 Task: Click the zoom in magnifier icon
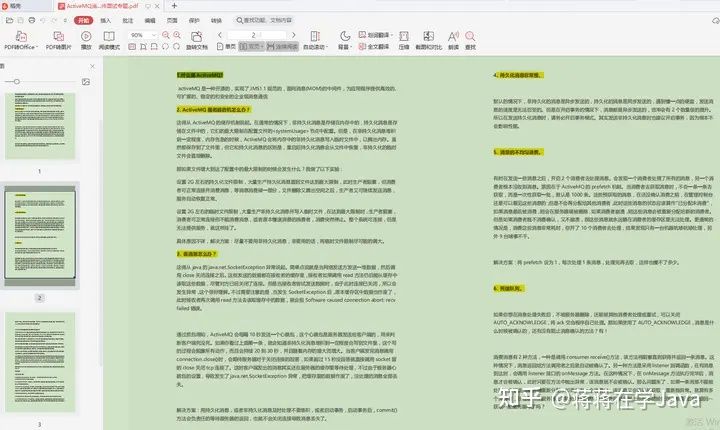click(177, 35)
